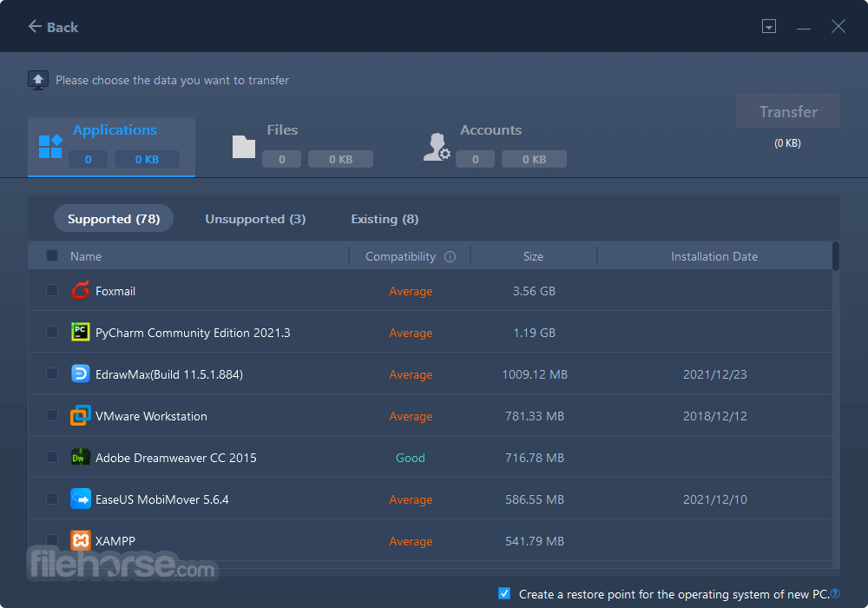Screen dimensions: 868x608
Task: Check the Adobe Dreamweaver CC 2015 checkbox
Action: [x=52, y=457]
